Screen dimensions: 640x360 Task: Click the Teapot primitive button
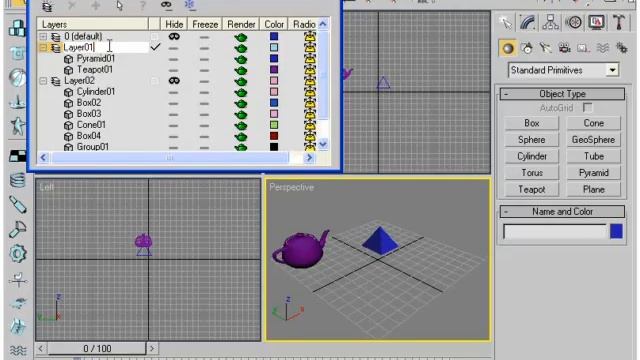531,189
